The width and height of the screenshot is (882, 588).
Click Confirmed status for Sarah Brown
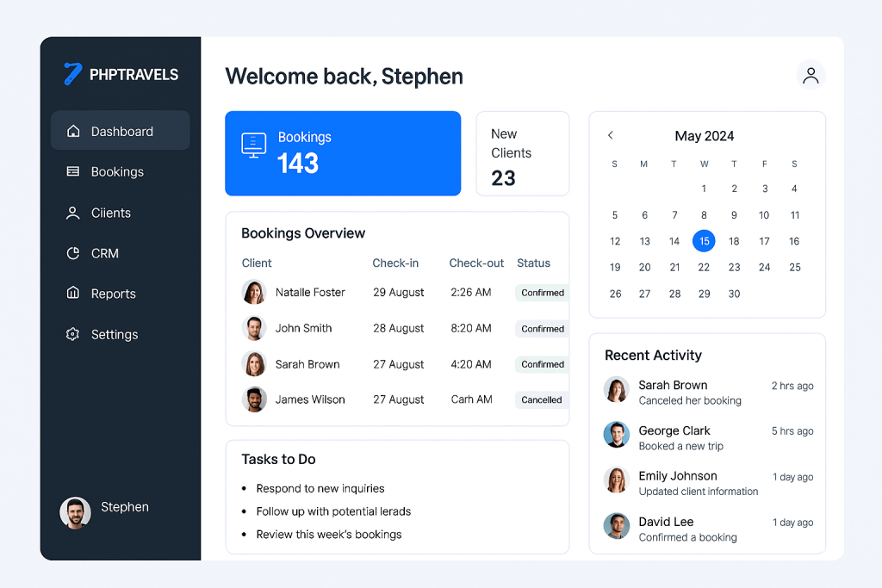pyautogui.click(x=543, y=364)
